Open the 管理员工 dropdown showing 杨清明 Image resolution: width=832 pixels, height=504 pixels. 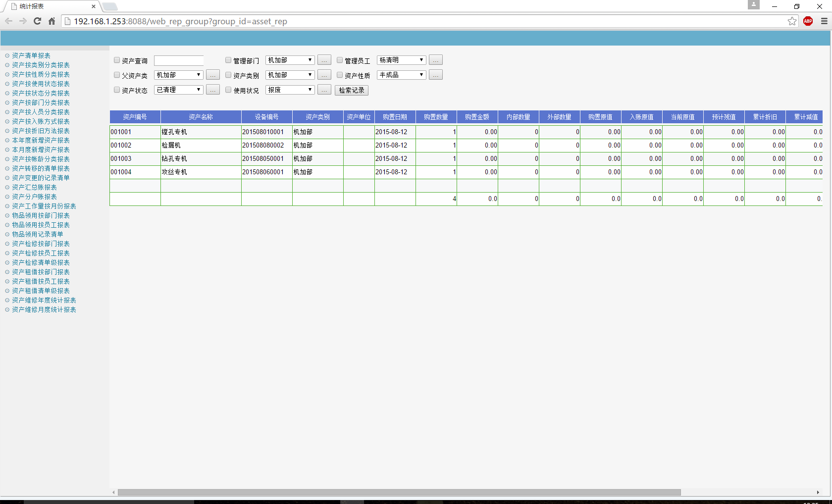click(401, 60)
